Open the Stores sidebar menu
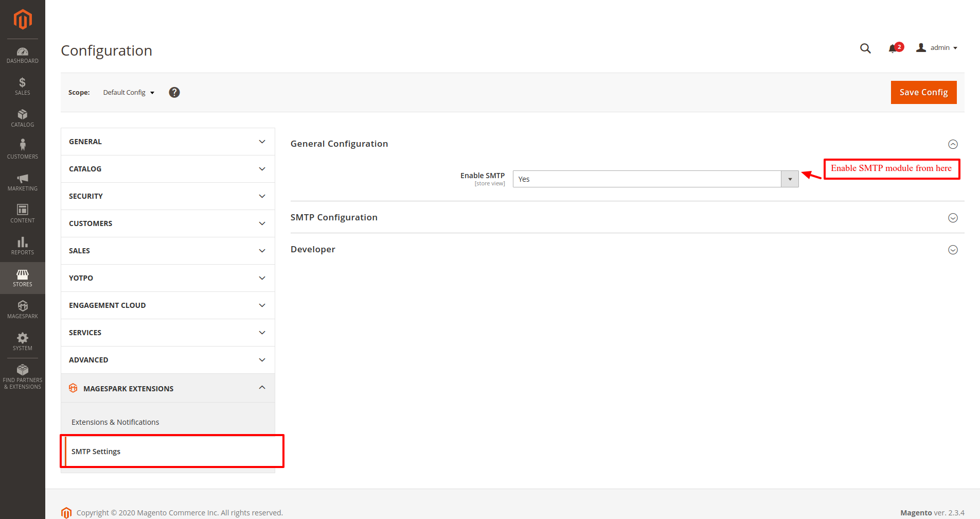980x519 pixels. 23,278
